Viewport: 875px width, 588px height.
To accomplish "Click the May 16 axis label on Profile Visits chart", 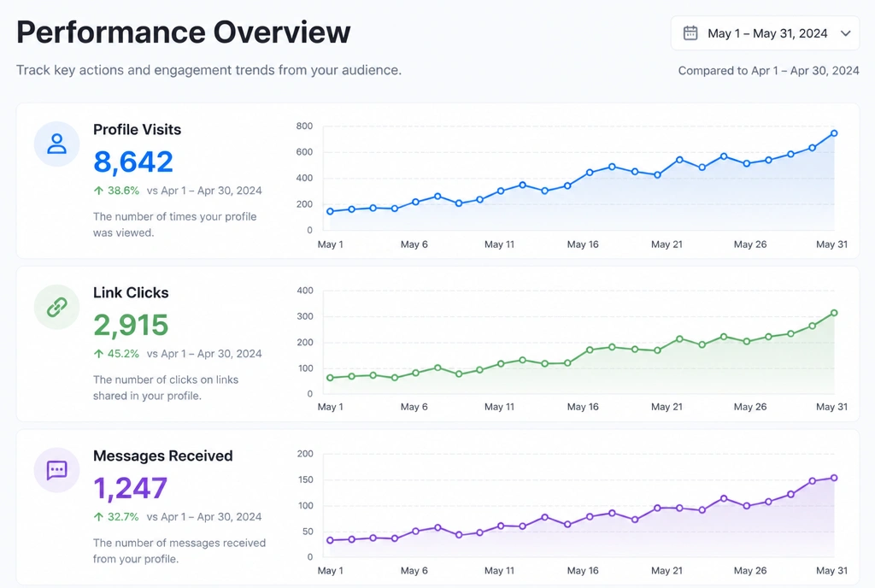I will point(583,244).
